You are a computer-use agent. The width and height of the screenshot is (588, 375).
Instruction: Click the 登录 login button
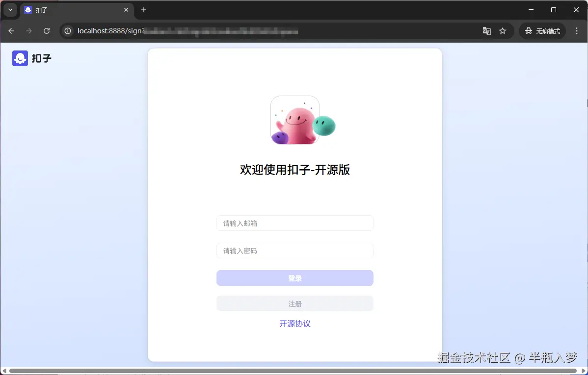pyautogui.click(x=294, y=278)
